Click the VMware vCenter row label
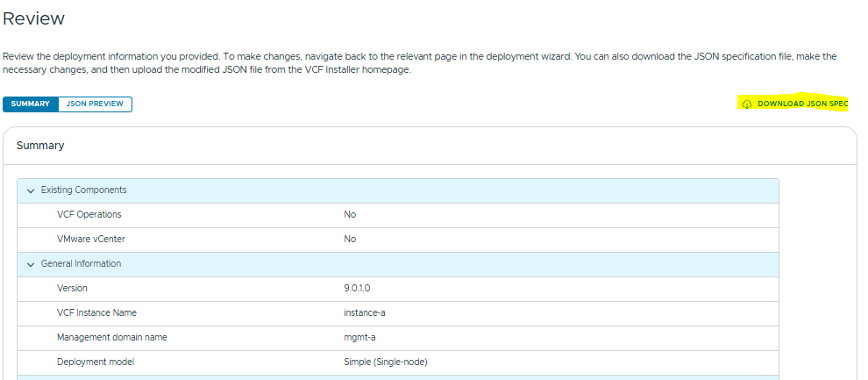This screenshot has height=380, width=868. pos(91,240)
